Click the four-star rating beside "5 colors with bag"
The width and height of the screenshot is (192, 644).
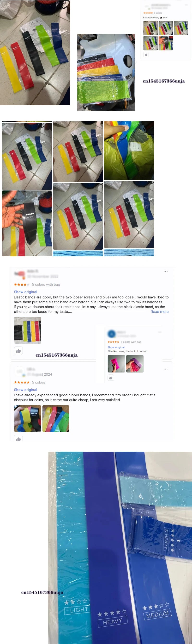click(22, 284)
